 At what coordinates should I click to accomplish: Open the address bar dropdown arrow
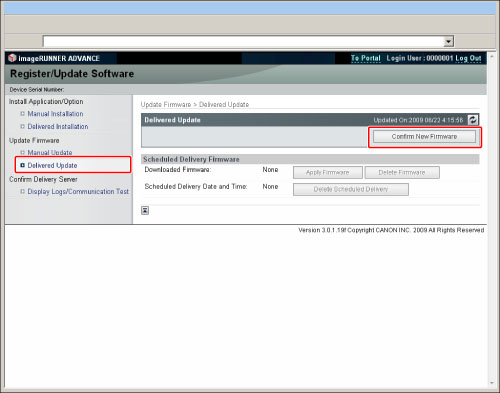click(449, 41)
